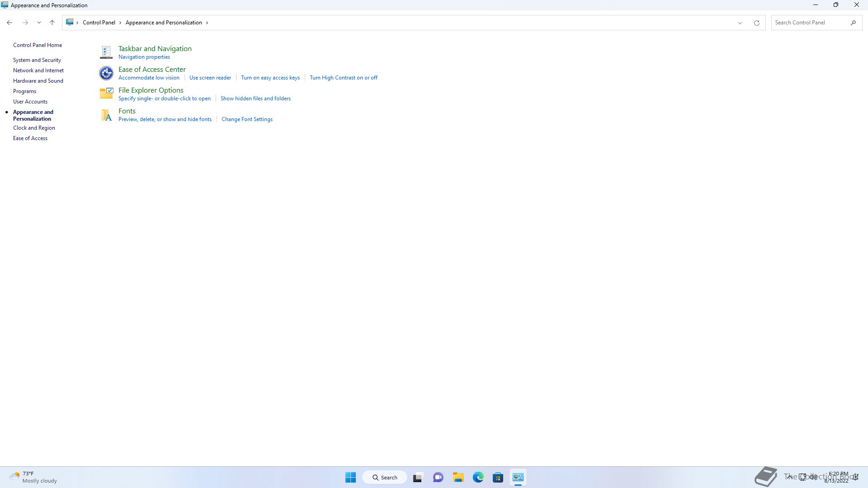Click the Fonts category icon

[106, 115]
